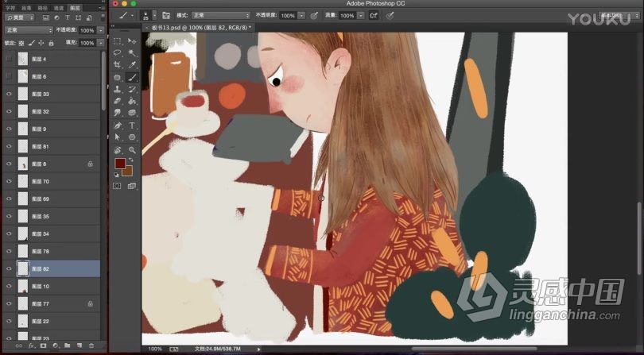Open the layer blend mode dropdown
Image resolution: width=644 pixels, height=355 pixels.
click(29, 30)
